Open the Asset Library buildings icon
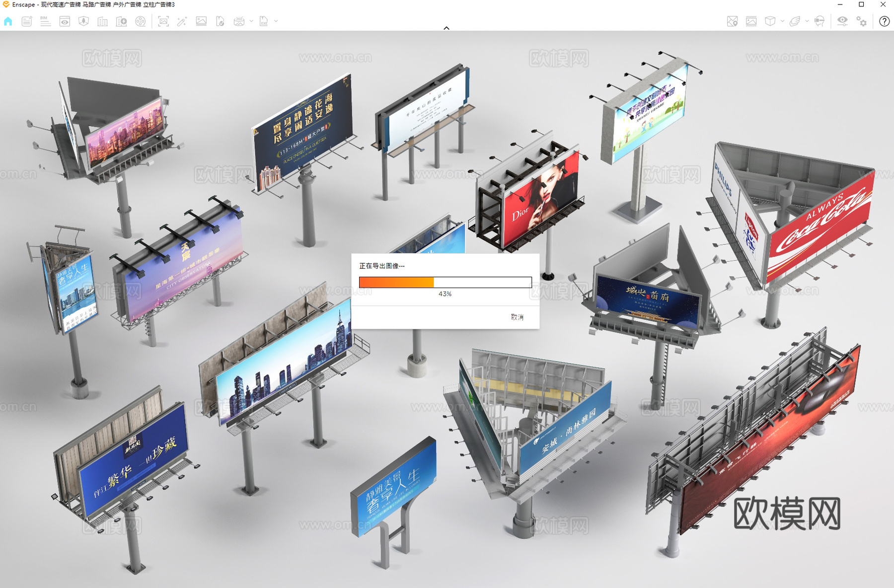The height and width of the screenshot is (588, 894). 102,21
